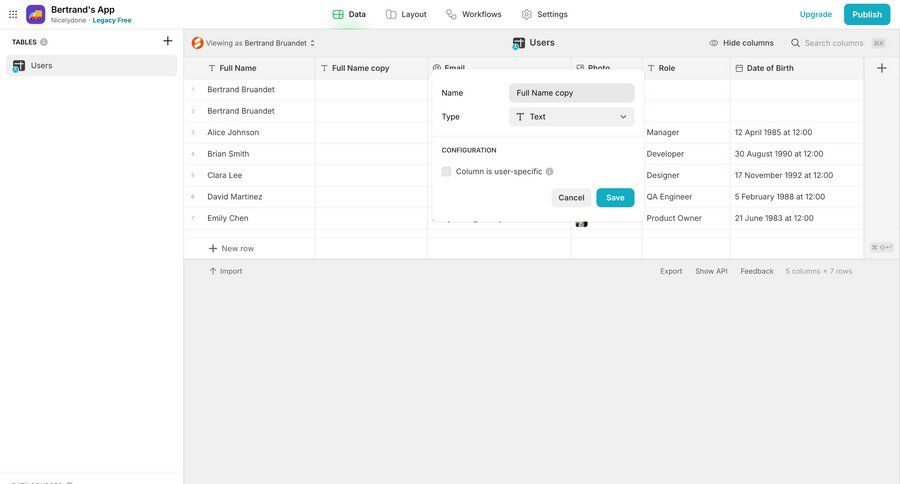Open the Workflows tab

[473, 14]
